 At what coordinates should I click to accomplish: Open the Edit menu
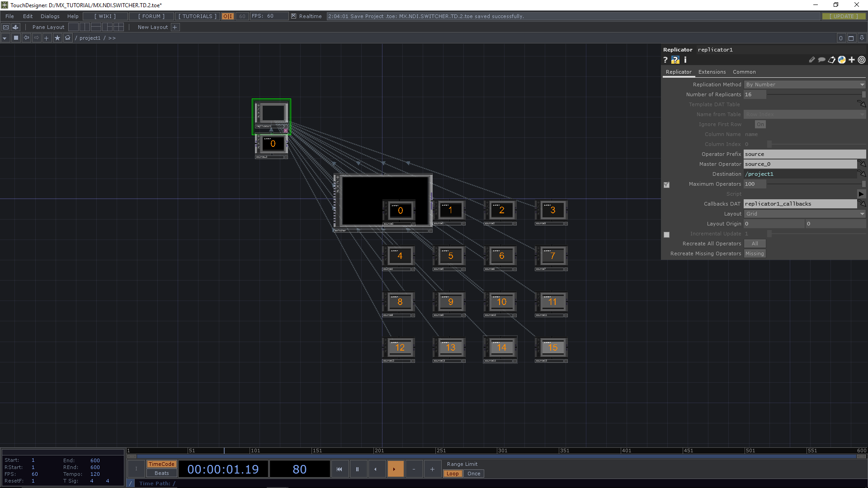pos(28,16)
